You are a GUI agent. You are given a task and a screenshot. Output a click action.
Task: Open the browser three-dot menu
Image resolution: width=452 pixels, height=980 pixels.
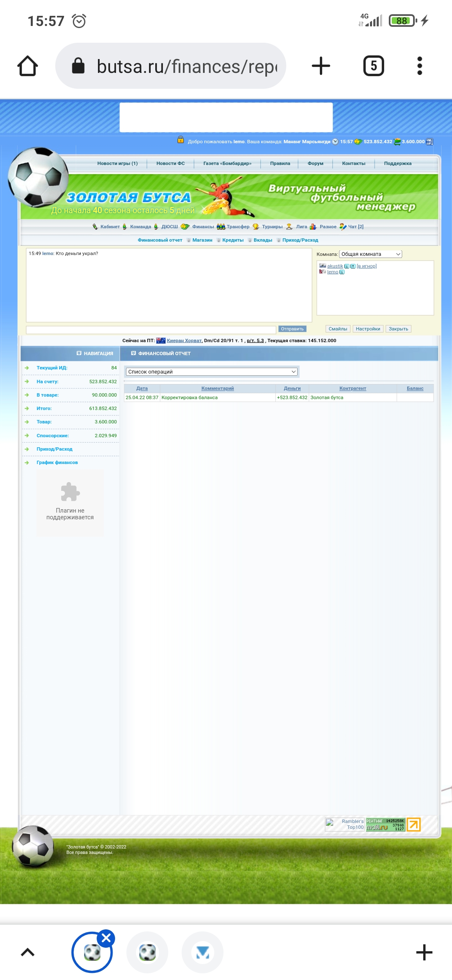tap(419, 66)
